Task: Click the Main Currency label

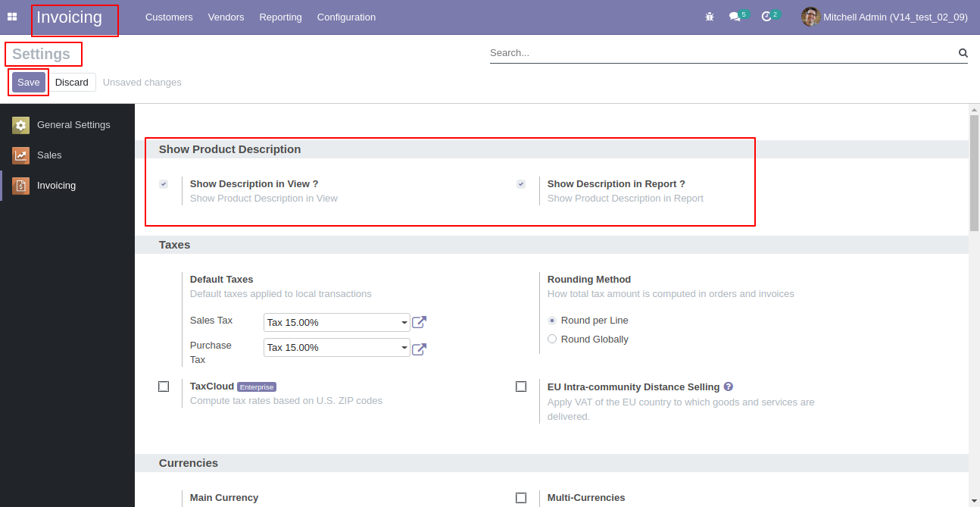Action: pyautogui.click(x=224, y=498)
